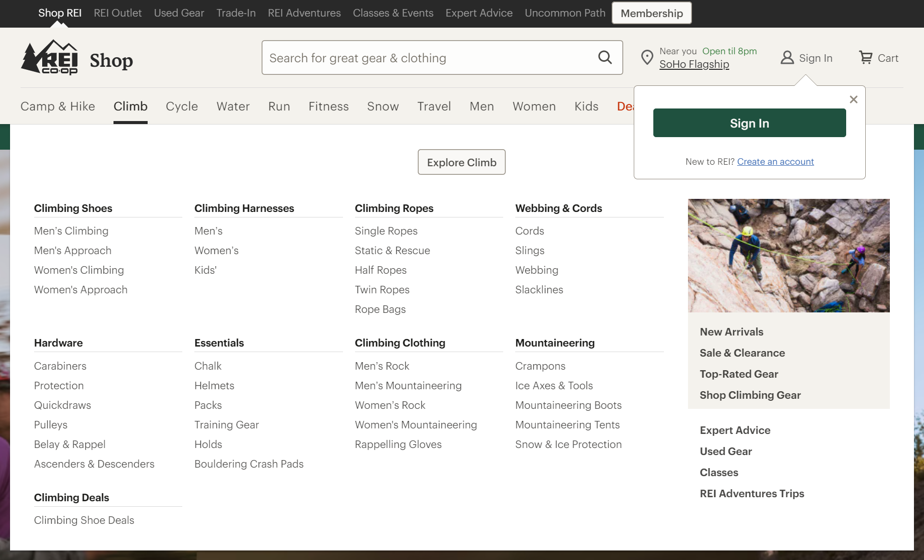Open REI Adventures Trips link
This screenshot has width=924, height=560.
[x=752, y=494]
